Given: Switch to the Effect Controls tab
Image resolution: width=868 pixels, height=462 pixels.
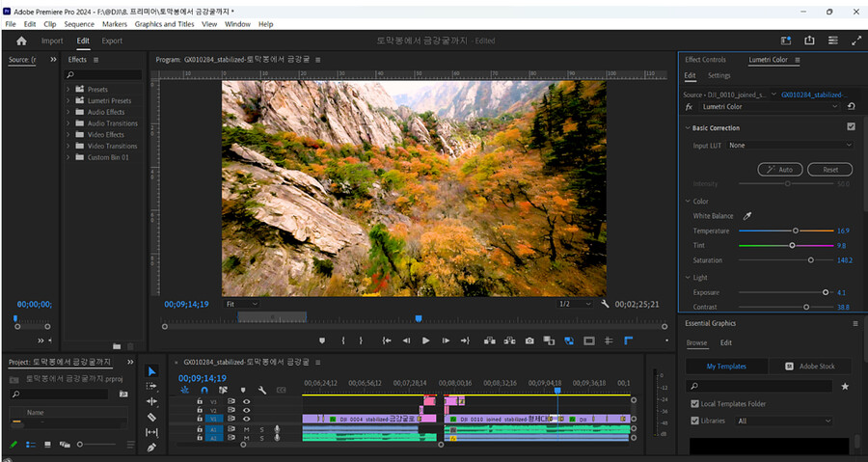Looking at the screenshot, I should 705,60.
